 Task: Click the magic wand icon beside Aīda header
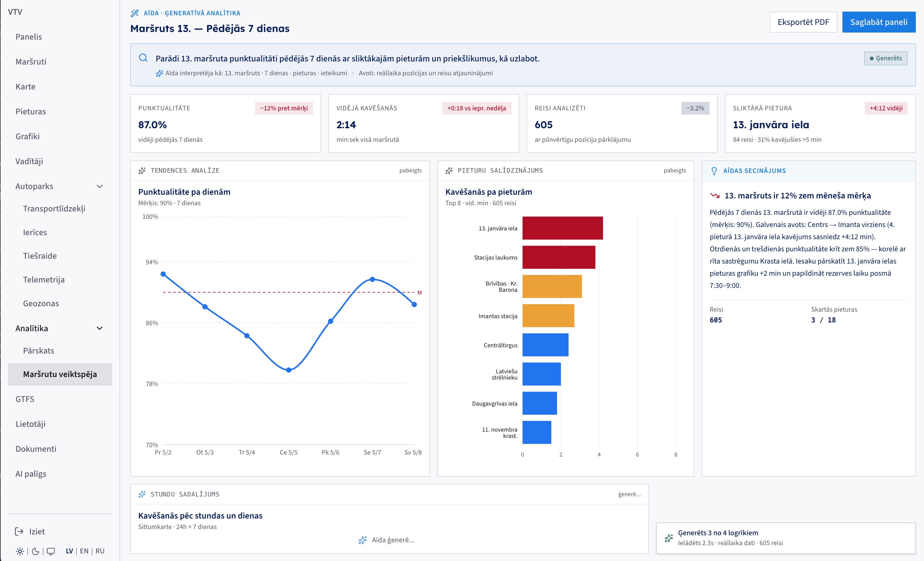click(x=135, y=13)
